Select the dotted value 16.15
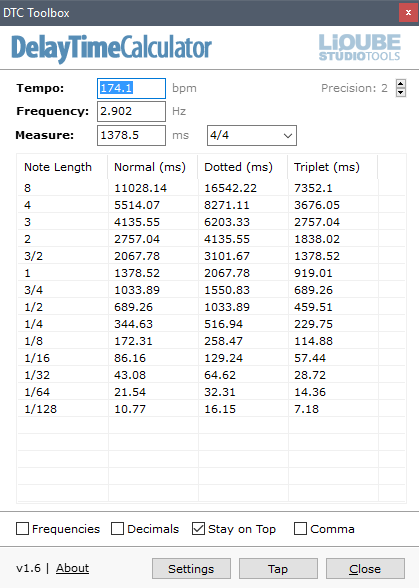The width and height of the screenshot is (419, 588). click(x=220, y=409)
